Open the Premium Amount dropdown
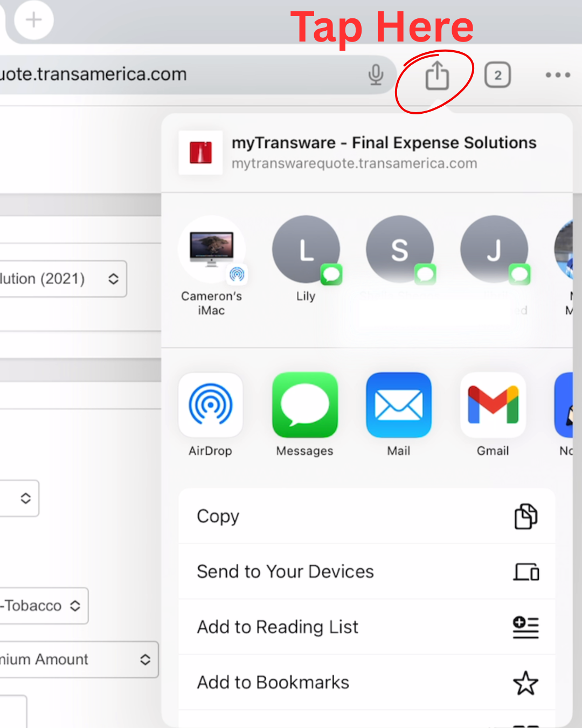Screen dimensions: 582x728 pos(79,660)
